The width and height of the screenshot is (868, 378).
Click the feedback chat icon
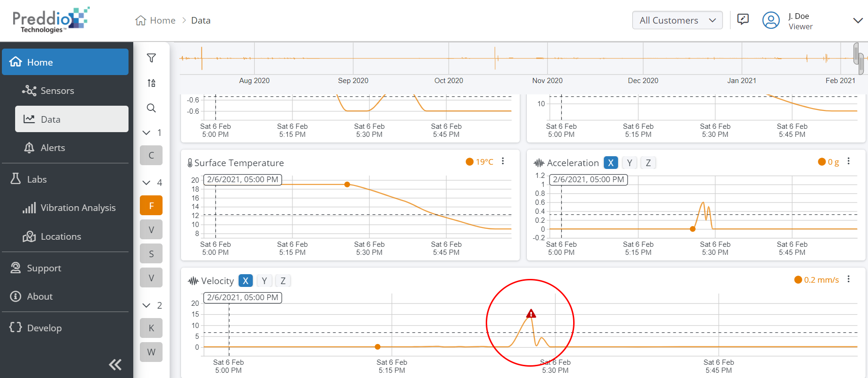point(743,20)
